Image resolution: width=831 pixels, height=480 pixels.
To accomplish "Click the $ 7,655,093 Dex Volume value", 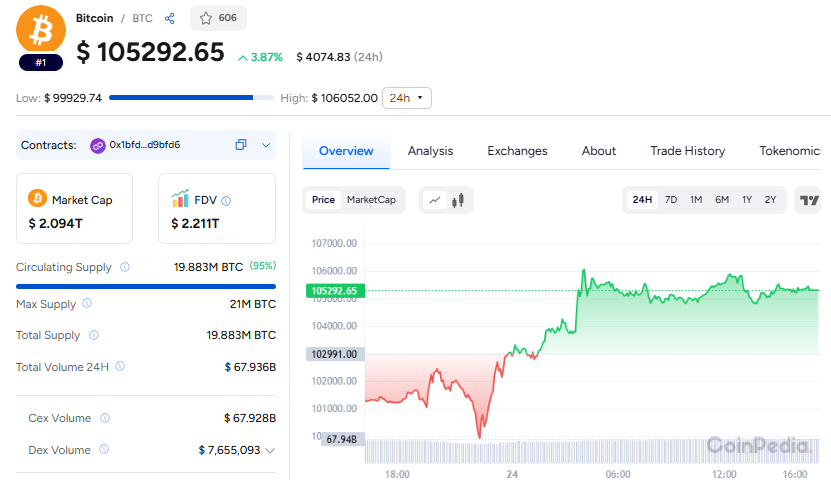I will click(x=229, y=450).
